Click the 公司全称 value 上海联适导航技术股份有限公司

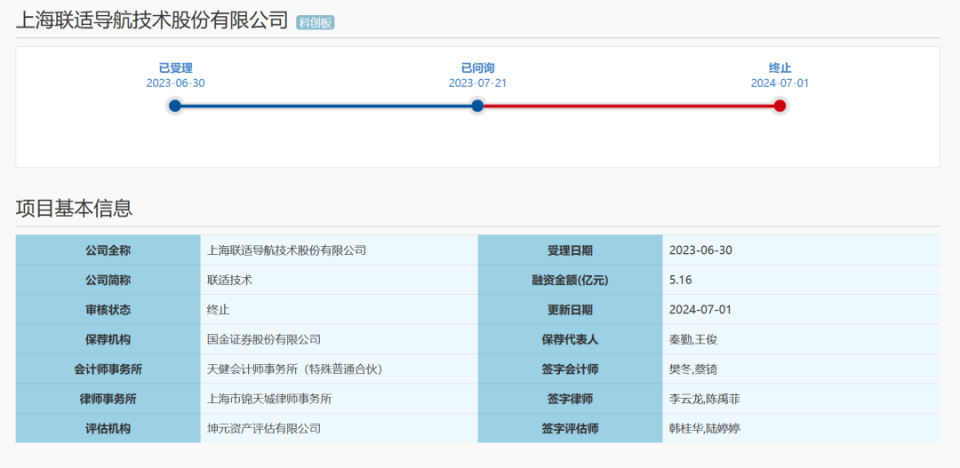click(x=287, y=250)
